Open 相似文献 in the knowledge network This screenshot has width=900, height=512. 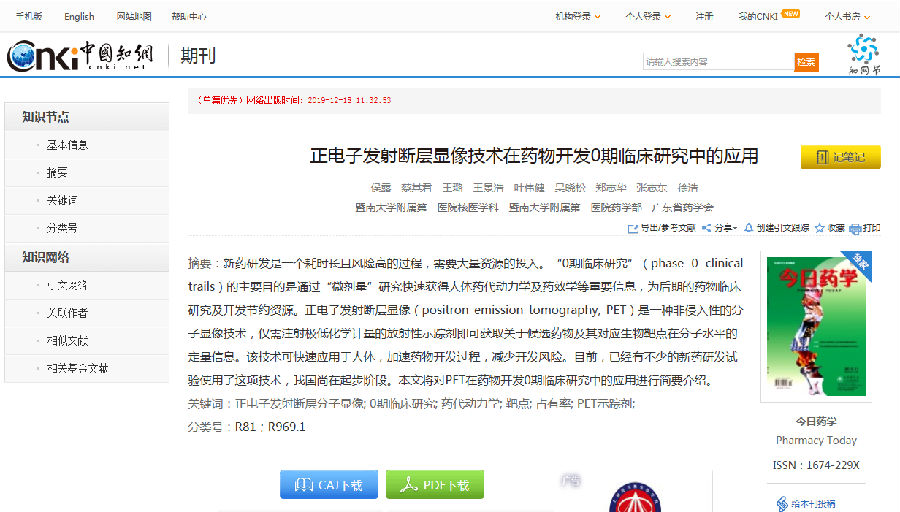pos(67,341)
